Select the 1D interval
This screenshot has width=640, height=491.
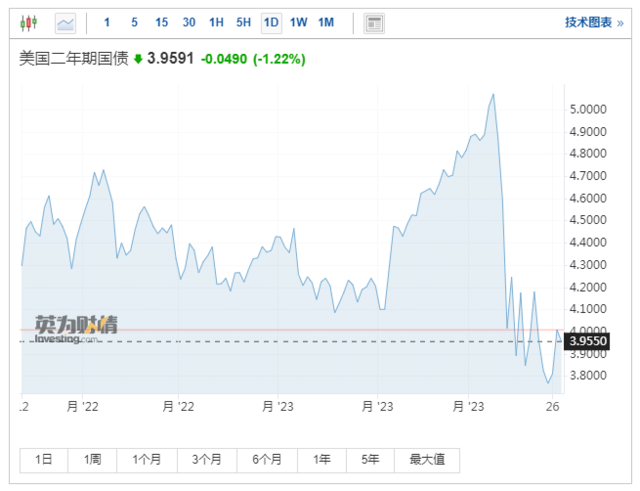271,23
